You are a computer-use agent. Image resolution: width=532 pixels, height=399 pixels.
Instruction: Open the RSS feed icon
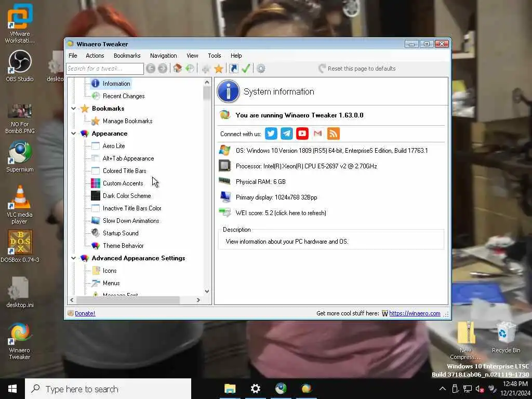coord(334,134)
